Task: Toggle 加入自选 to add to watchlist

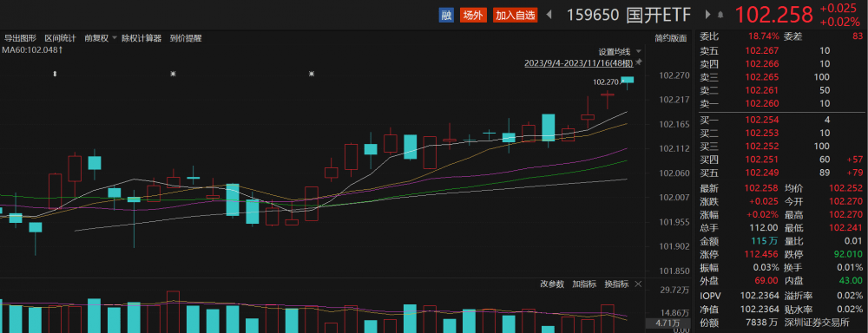Action: pos(515,15)
